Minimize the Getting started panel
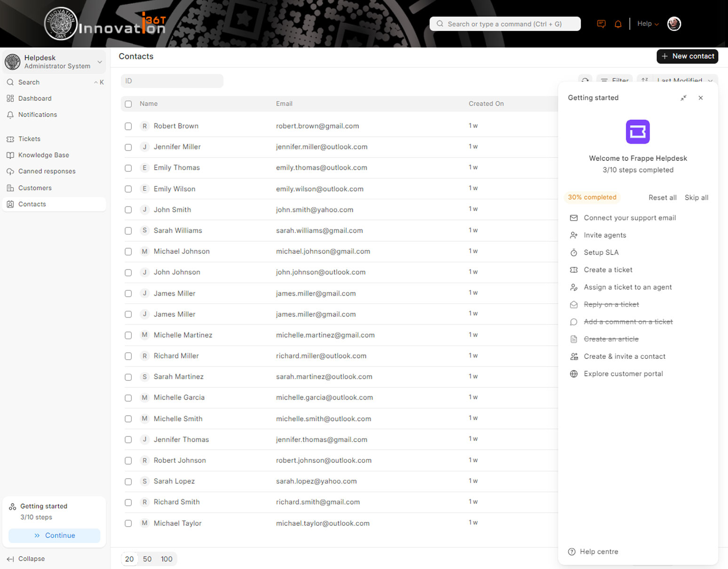This screenshot has height=569, width=728. click(x=683, y=98)
